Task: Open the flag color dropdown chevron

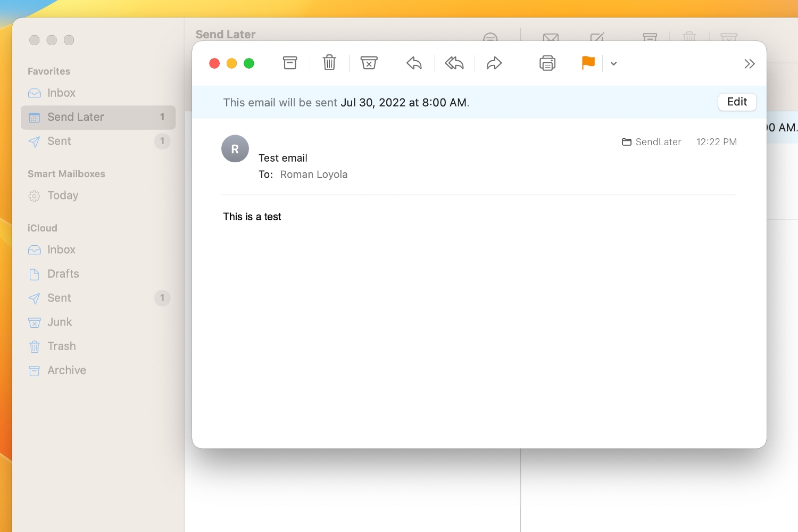Action: coord(613,63)
